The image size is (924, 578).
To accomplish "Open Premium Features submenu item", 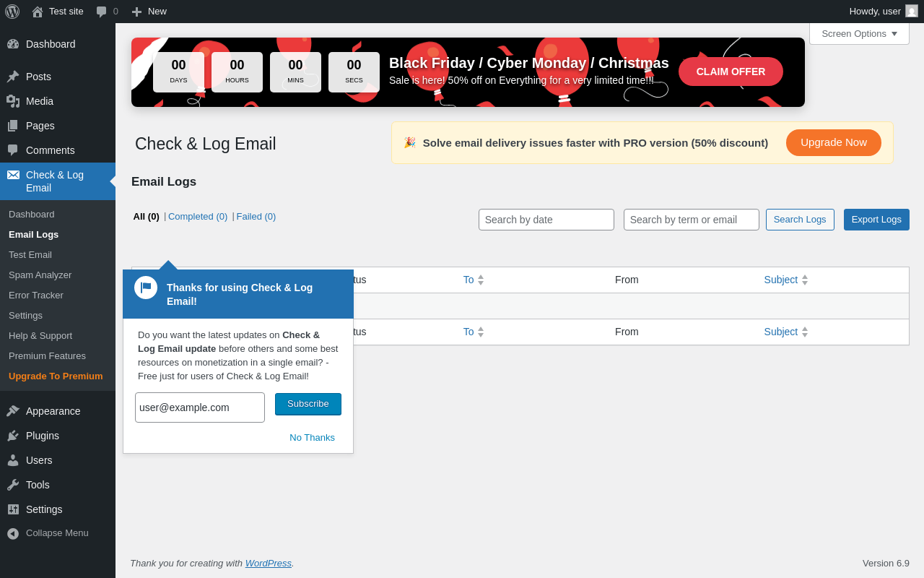I will [x=47, y=356].
